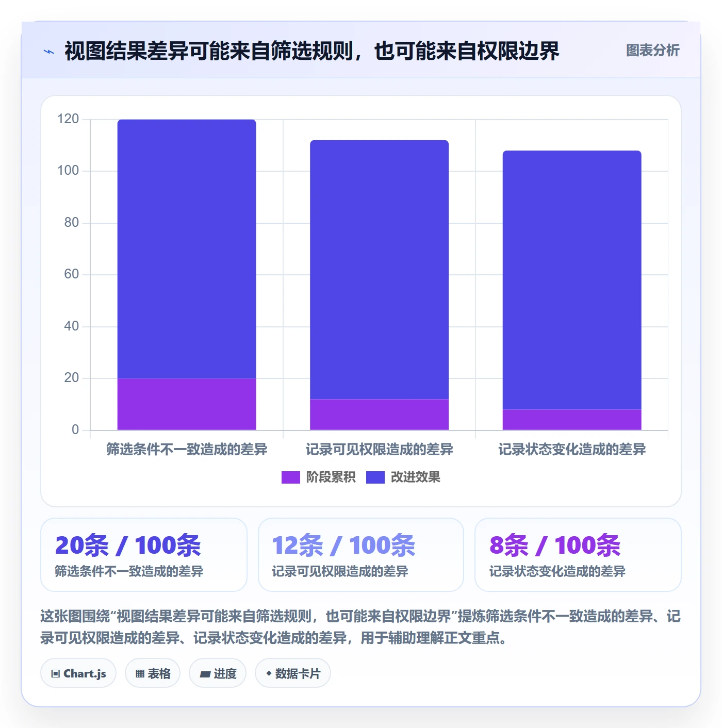
Task: Click the Chart.js chip square icon
Action: point(56,673)
